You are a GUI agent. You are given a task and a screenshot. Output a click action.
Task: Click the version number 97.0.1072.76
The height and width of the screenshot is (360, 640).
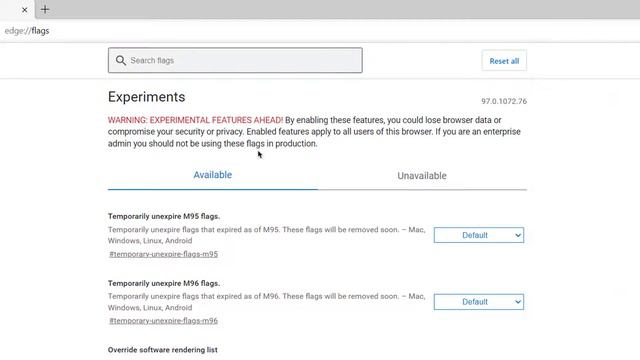pyautogui.click(x=504, y=101)
